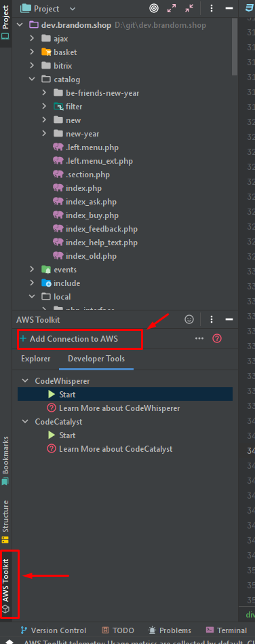Select the index.php file
This screenshot has height=644, width=255.
coord(83,188)
